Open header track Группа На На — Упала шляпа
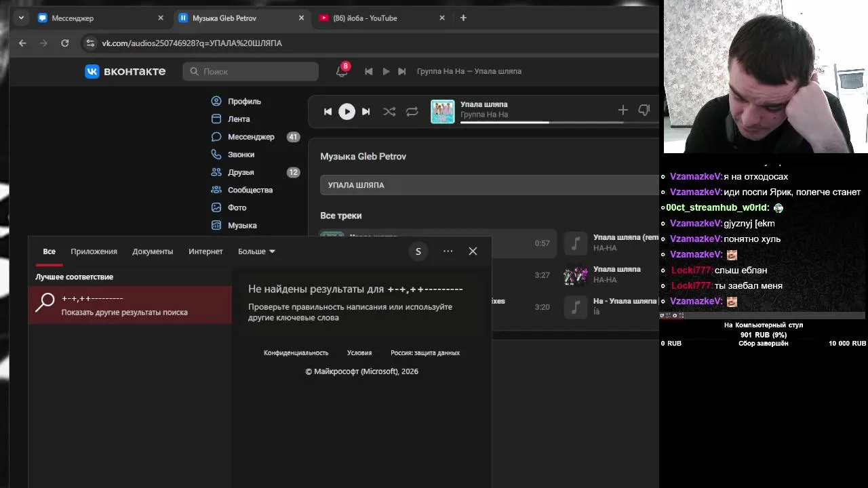Image resolution: width=868 pixels, height=488 pixels. (469, 71)
